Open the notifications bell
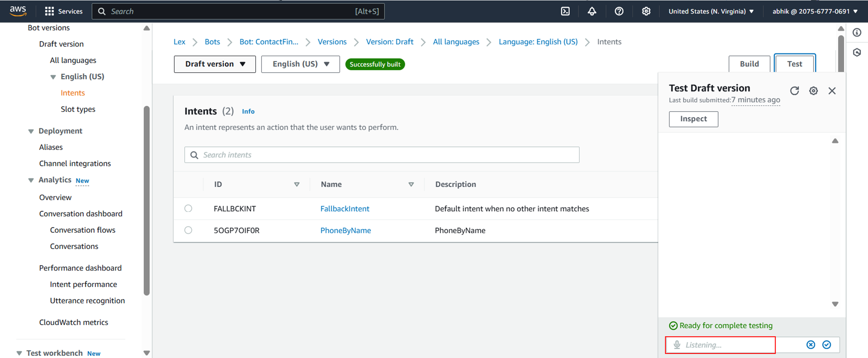Screen dimensions: 868x358 tap(592, 11)
